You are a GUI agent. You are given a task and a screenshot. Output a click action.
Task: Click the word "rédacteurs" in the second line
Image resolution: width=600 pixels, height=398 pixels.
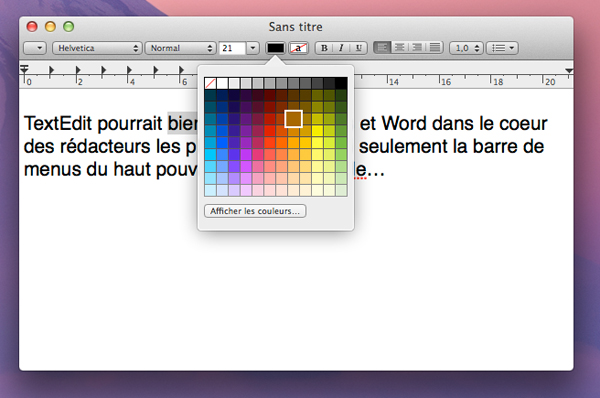coord(105,147)
